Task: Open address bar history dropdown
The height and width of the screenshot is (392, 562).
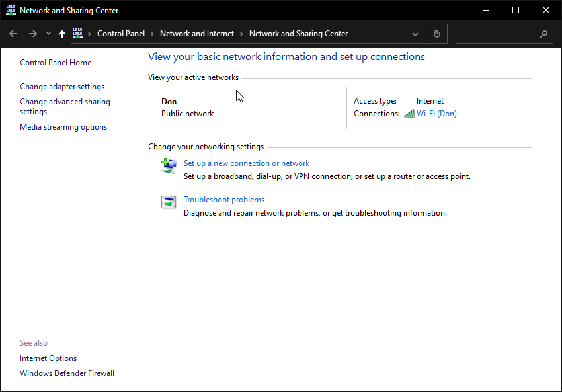Action: click(415, 34)
